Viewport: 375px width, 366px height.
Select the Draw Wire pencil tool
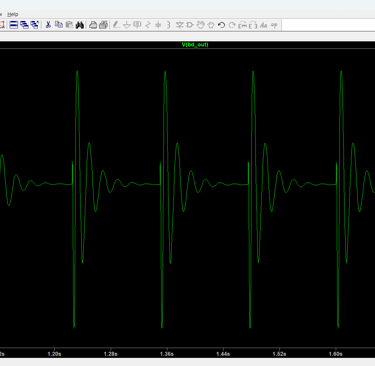tap(116, 25)
